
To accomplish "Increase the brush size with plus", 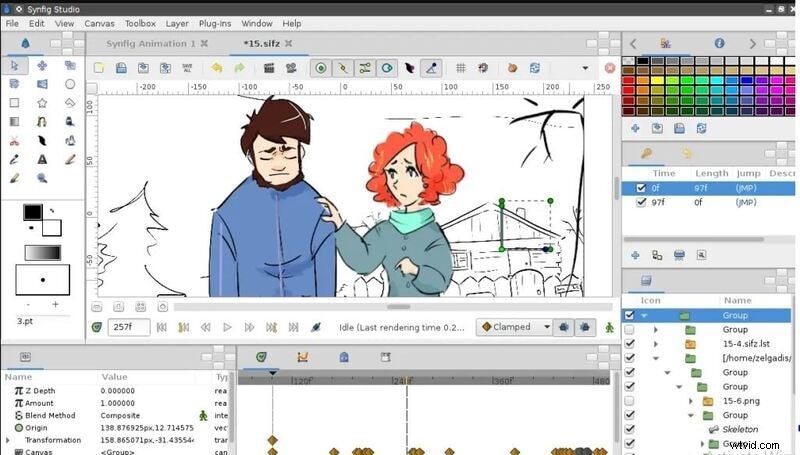I will 55,304.
